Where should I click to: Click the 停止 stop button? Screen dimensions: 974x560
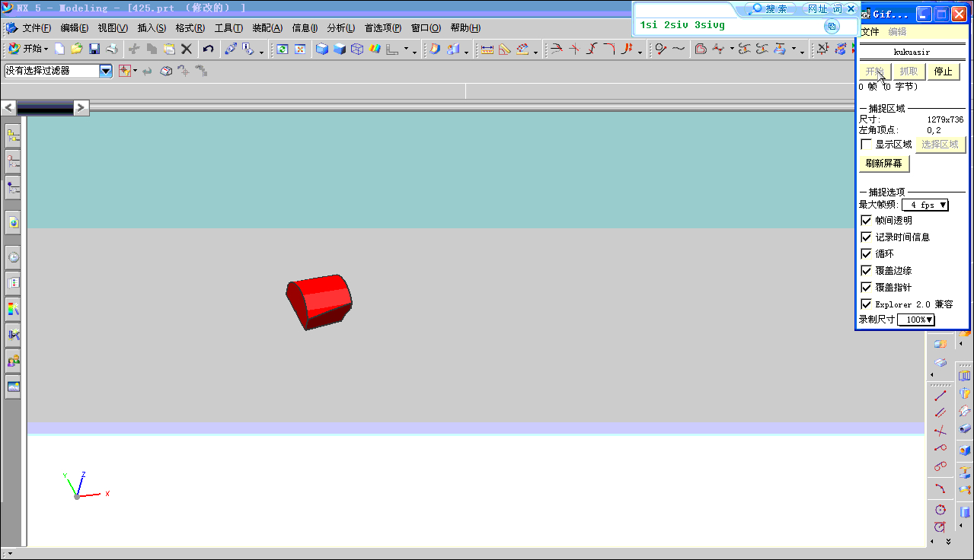(943, 72)
